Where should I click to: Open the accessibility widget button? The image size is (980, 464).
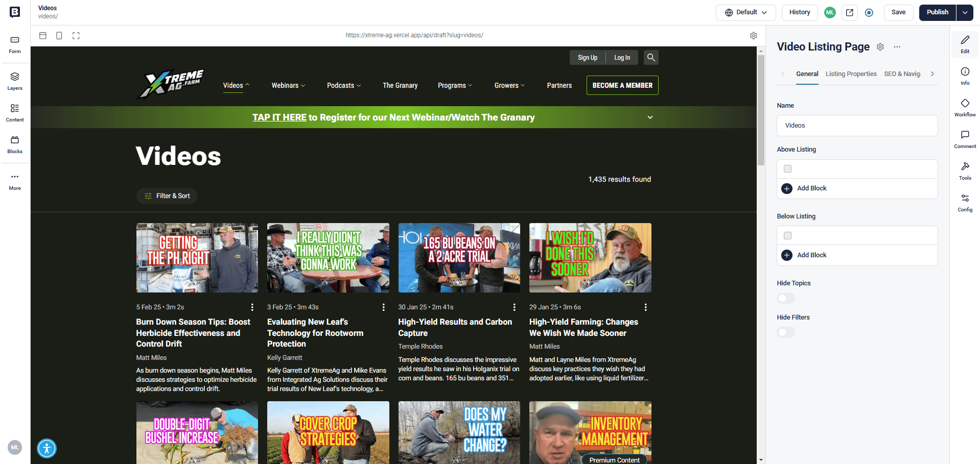coord(47,449)
